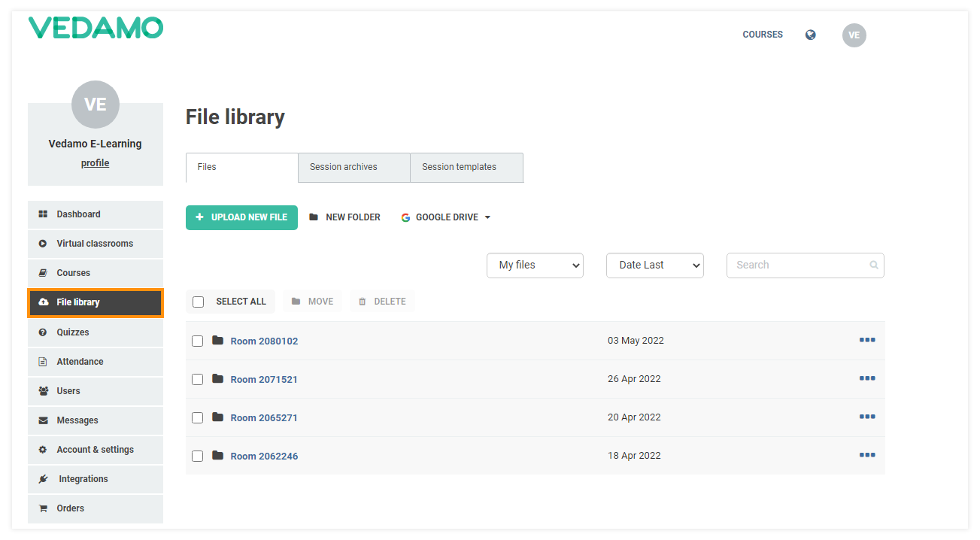The height and width of the screenshot is (540, 980).
Task: Click the Delete button
Action: [382, 302]
